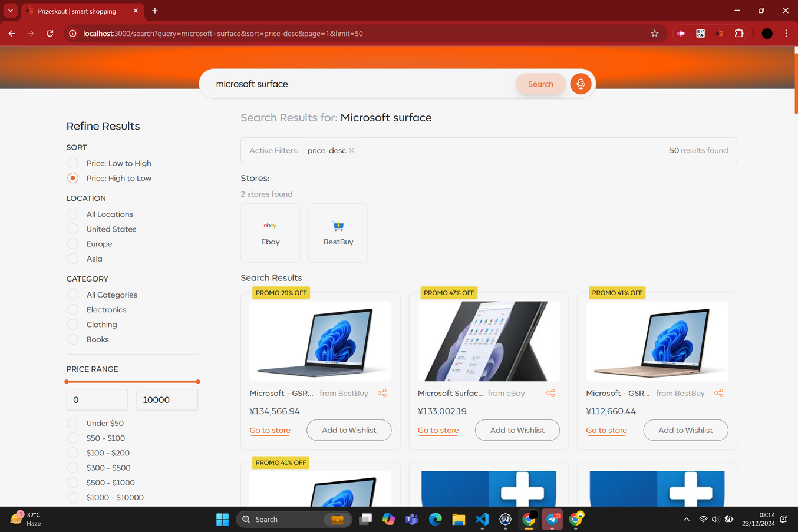
Task: Open the Chrome profile avatar
Action: click(x=767, y=34)
